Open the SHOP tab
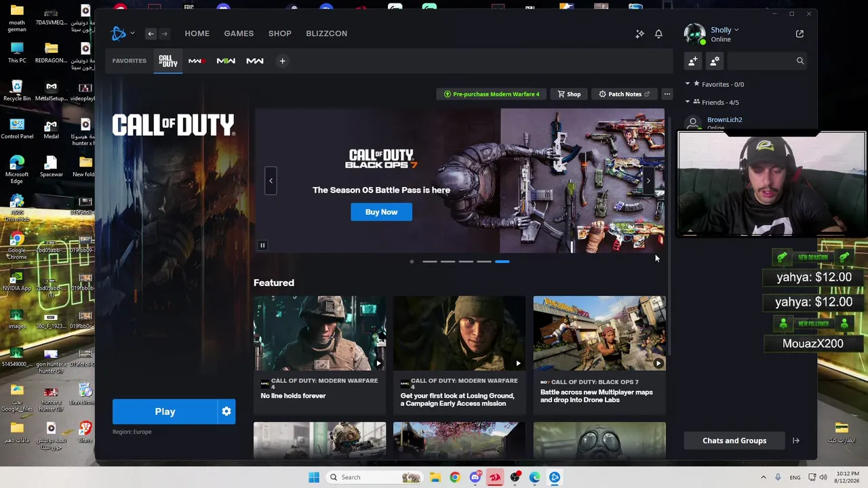Viewport: 868px width, 488px height. (x=280, y=33)
